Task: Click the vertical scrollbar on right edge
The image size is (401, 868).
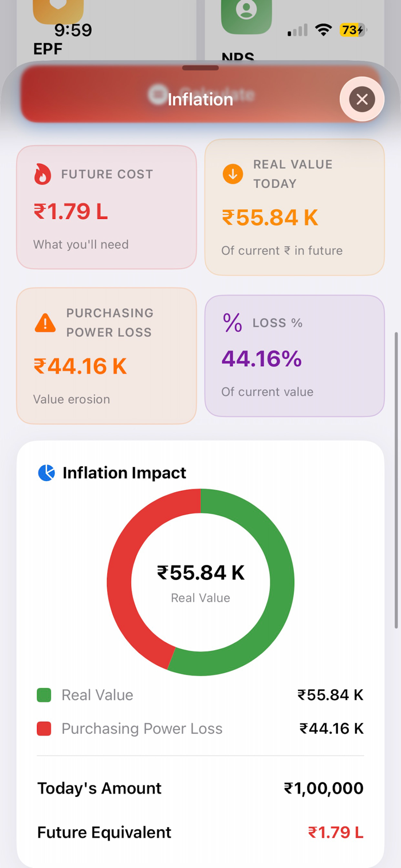Action: [x=396, y=480]
